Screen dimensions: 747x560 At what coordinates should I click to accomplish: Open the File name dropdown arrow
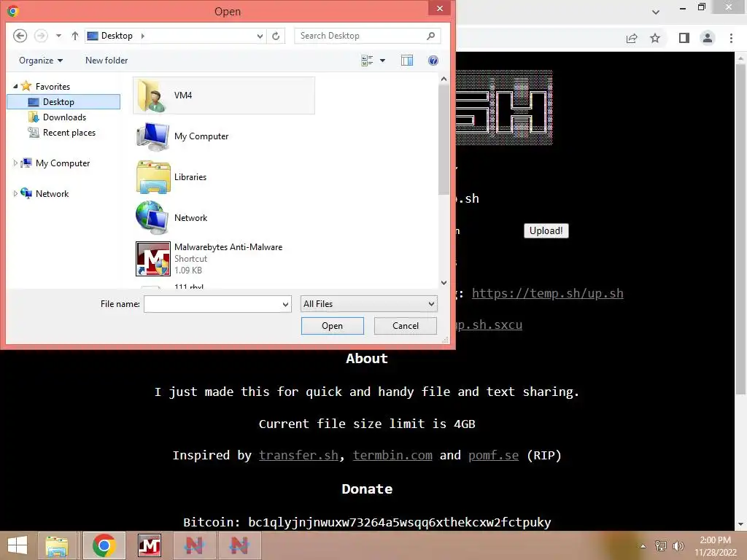click(x=285, y=304)
